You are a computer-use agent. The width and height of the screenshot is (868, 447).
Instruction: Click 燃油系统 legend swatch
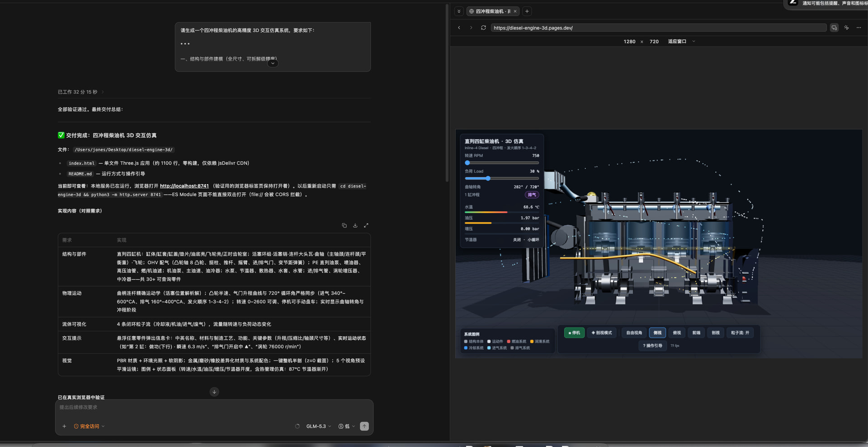click(x=509, y=342)
